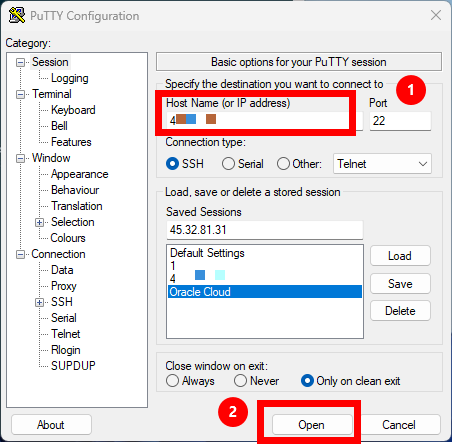The image size is (452, 444).
Task: Click the Port number field
Action: pos(400,121)
